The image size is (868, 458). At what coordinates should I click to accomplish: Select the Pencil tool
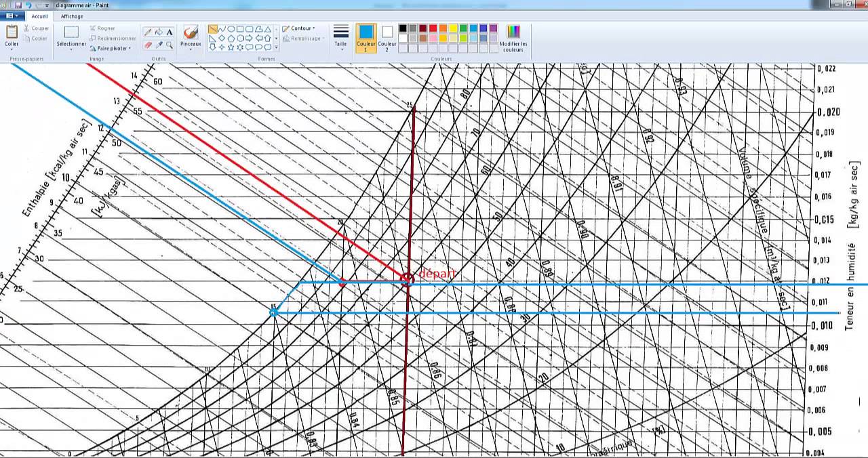click(148, 32)
